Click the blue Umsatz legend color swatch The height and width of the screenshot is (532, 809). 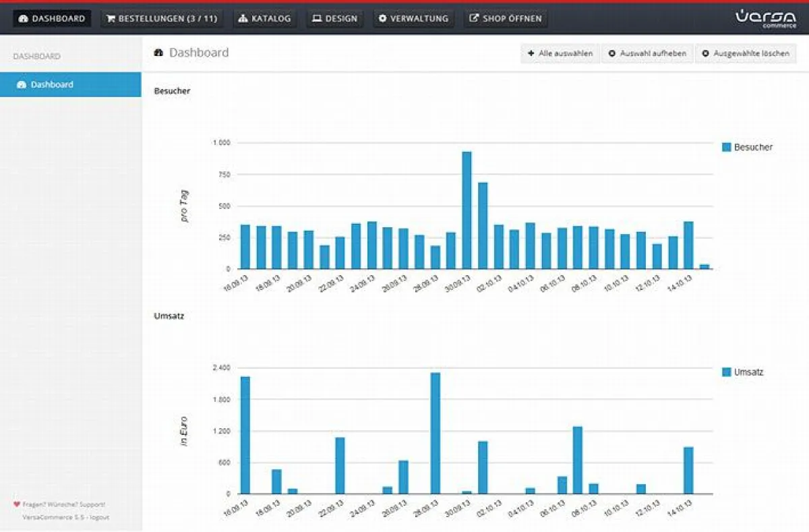725,372
